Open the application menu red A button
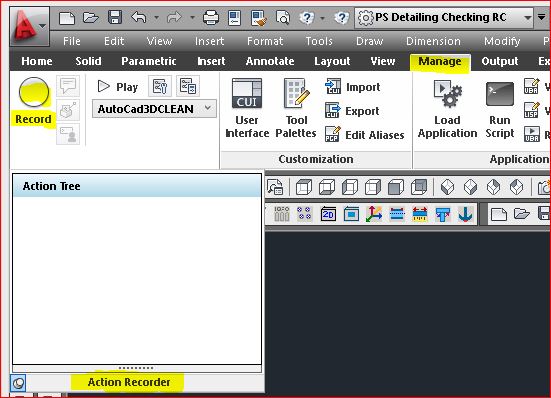 [30, 27]
